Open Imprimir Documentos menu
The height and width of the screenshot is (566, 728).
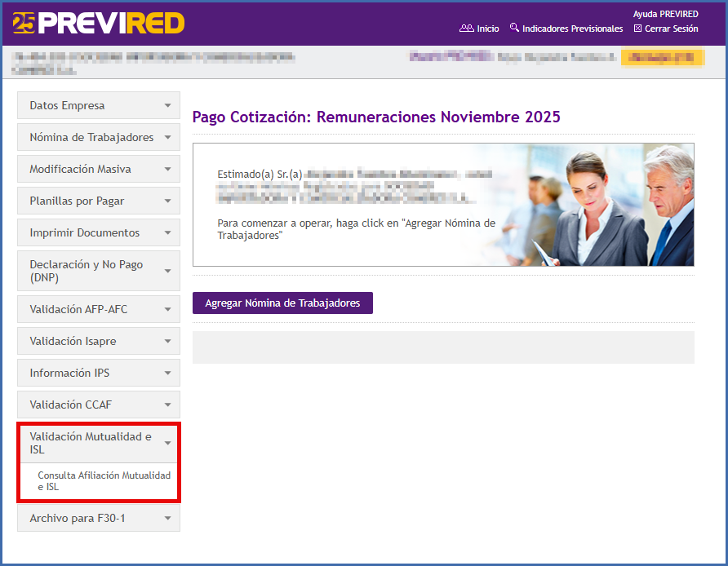coord(99,232)
